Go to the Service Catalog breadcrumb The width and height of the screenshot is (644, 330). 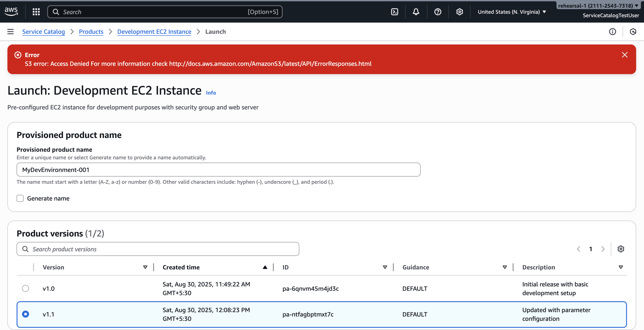point(44,32)
